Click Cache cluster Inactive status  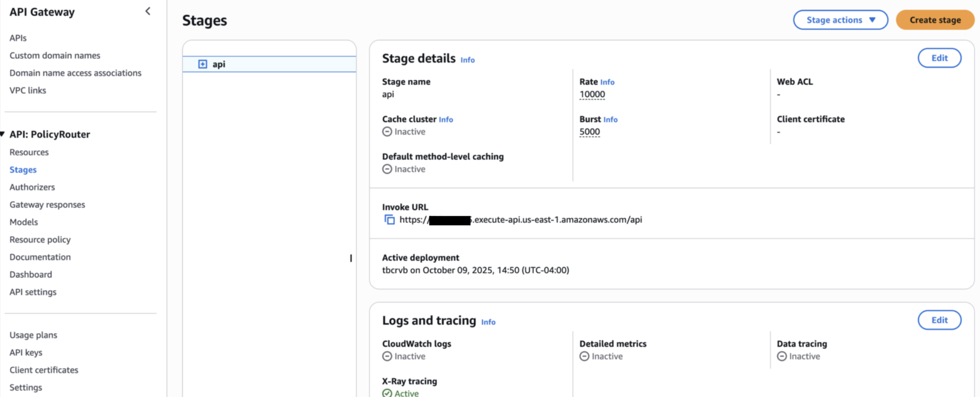point(404,132)
